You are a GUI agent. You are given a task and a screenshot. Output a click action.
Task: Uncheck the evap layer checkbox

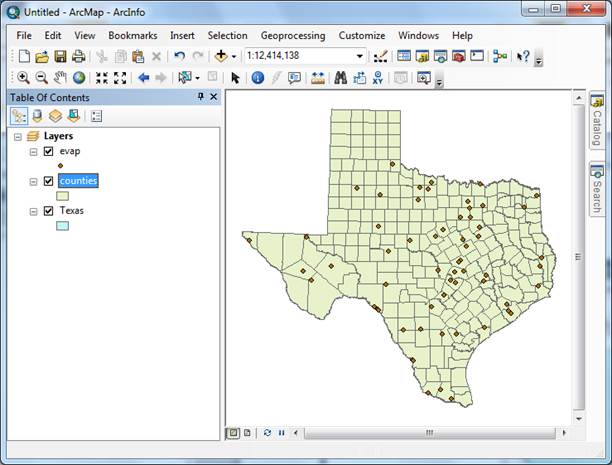[x=48, y=152]
